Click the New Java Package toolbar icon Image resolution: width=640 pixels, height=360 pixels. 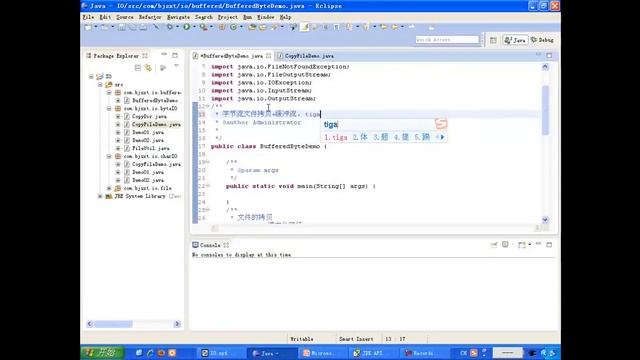[x=222, y=27]
